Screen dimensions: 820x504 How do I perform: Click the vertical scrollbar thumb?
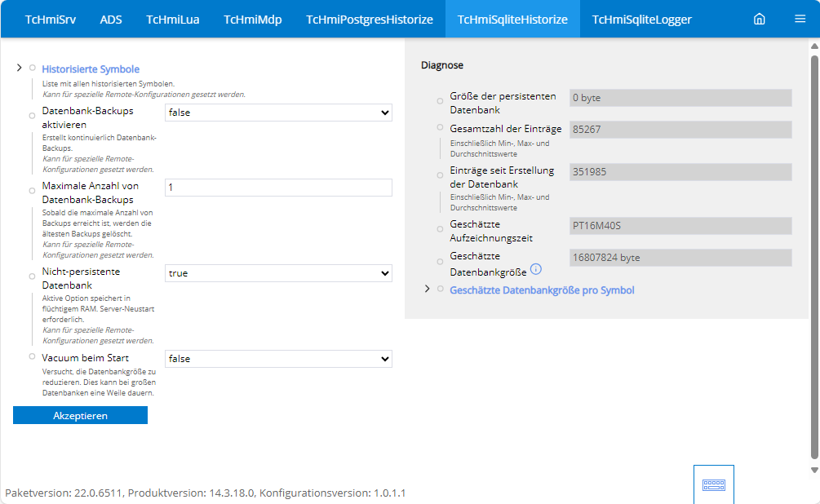[815, 257]
